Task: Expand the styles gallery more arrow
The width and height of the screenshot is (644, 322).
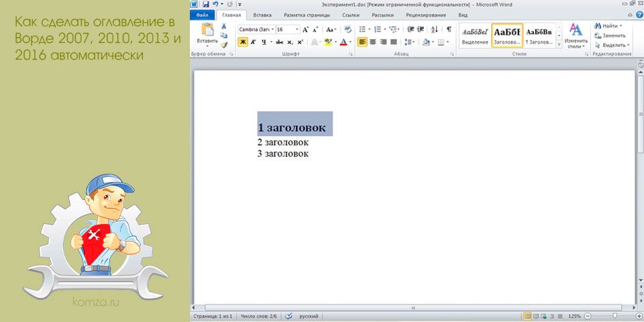Action: pyautogui.click(x=558, y=44)
